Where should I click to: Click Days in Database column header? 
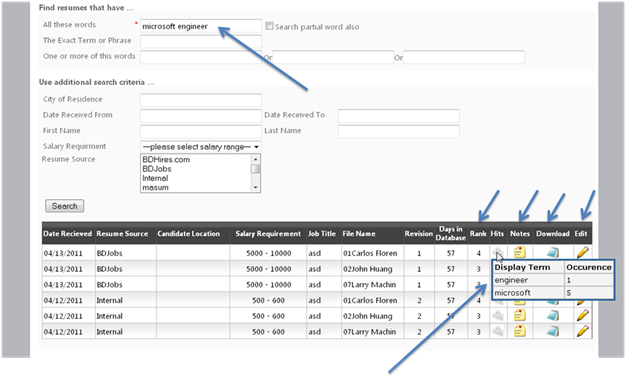pyautogui.click(x=451, y=233)
